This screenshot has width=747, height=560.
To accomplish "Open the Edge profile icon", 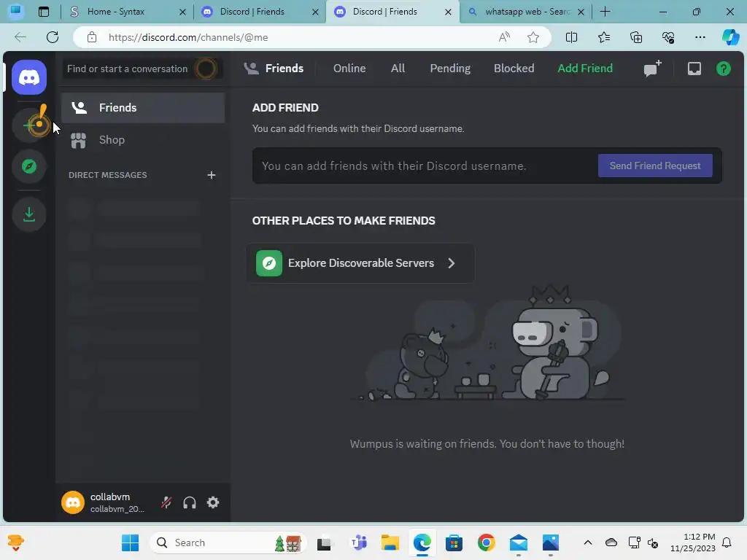I will [x=16, y=12].
